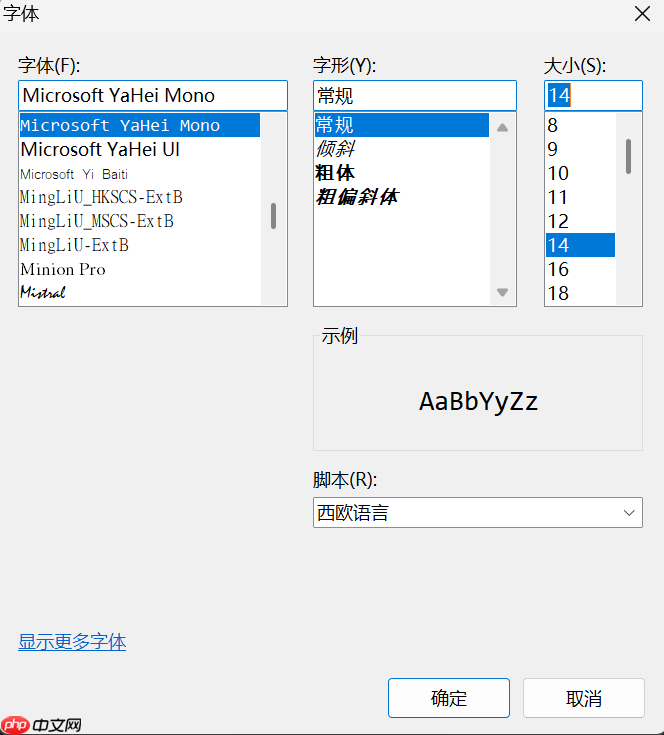664x735 pixels.
Task: Select font size 14 in the list
Action: pos(580,245)
